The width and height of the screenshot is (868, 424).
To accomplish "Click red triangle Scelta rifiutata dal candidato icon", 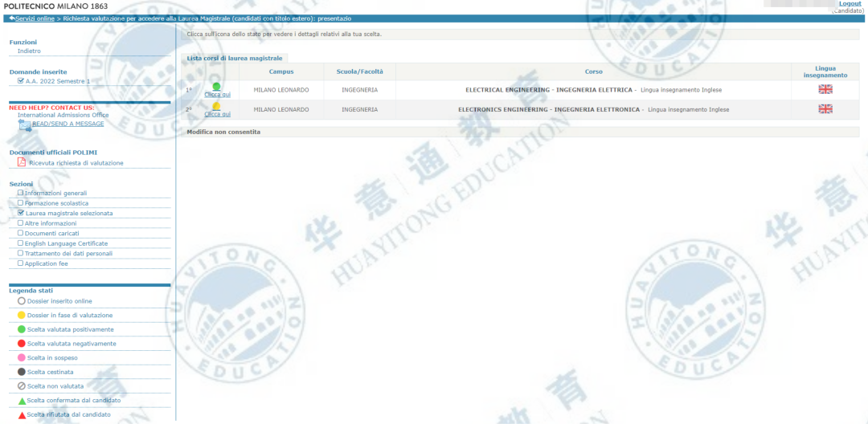I will [x=21, y=414].
